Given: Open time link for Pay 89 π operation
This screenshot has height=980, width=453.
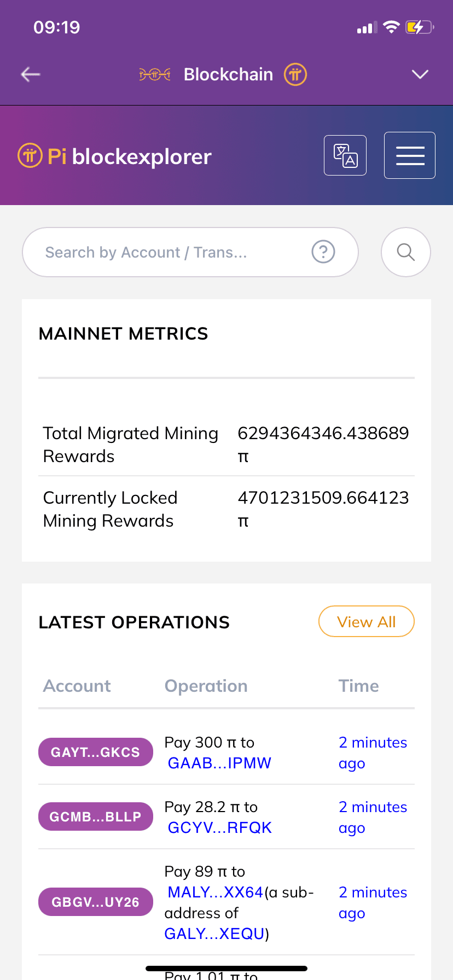Looking at the screenshot, I should tap(373, 902).
